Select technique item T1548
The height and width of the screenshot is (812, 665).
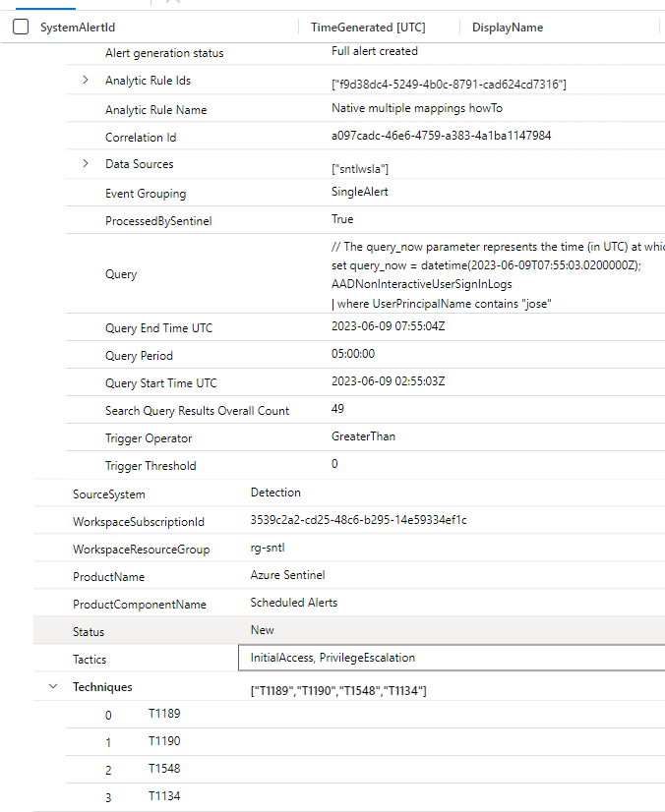click(164, 769)
